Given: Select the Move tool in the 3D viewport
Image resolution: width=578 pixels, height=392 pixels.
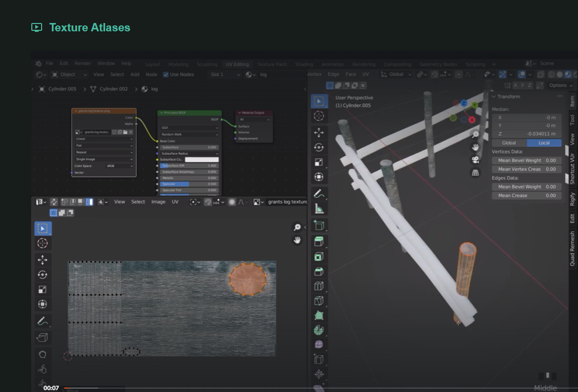Looking at the screenshot, I should 319,132.
